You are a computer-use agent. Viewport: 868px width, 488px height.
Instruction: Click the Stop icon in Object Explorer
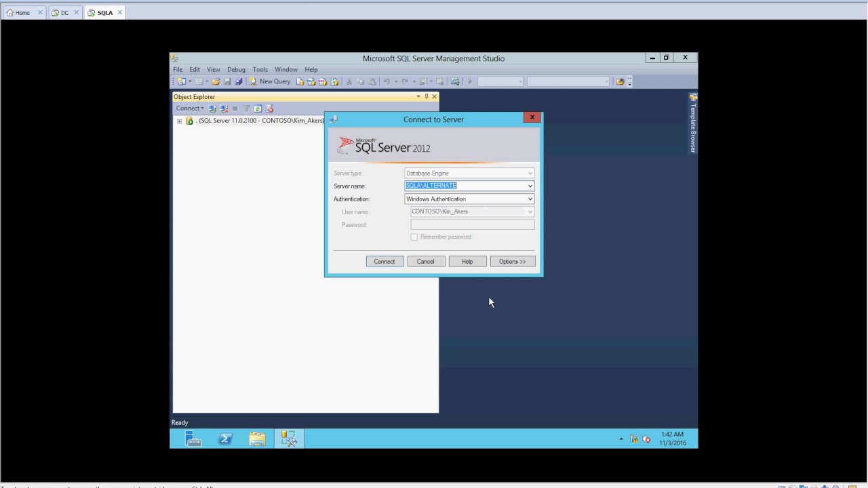[x=235, y=108]
